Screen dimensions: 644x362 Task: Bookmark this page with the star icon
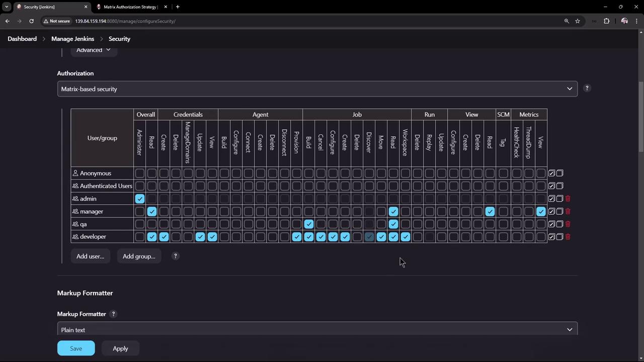pos(578,21)
